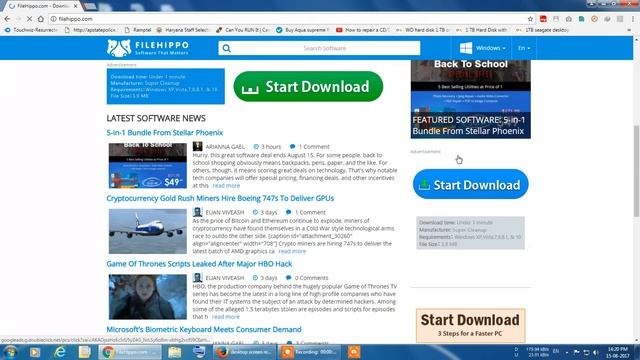The width and height of the screenshot is (640, 360).
Task: Open the 1TB seagate desktop bookmark
Action: point(543,30)
